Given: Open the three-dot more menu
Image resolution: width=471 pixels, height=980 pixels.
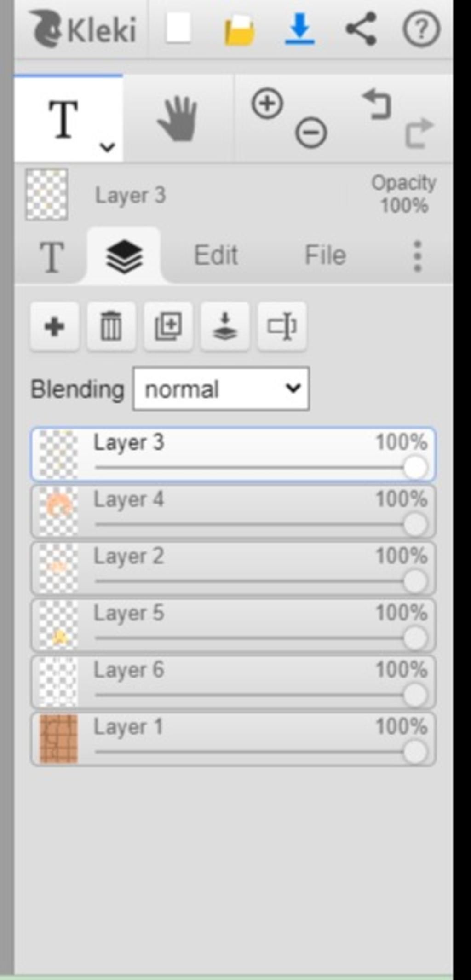Looking at the screenshot, I should click(417, 256).
